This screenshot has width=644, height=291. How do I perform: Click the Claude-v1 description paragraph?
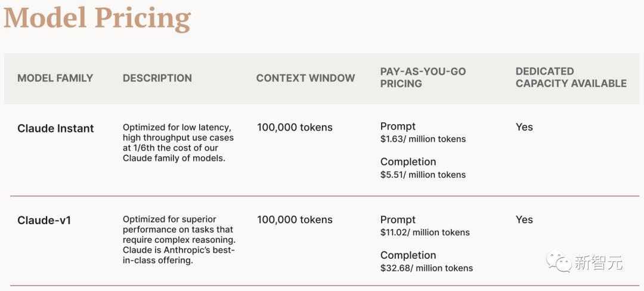tap(179, 240)
